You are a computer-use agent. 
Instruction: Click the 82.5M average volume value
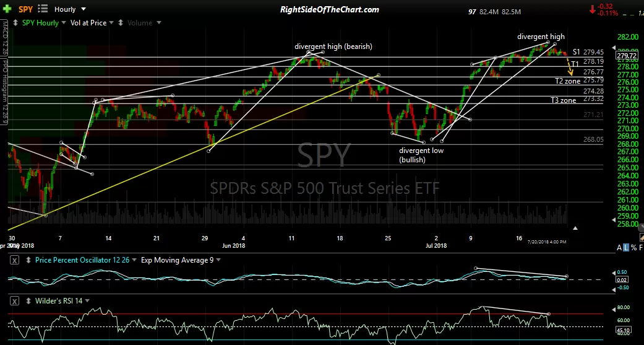(x=510, y=12)
